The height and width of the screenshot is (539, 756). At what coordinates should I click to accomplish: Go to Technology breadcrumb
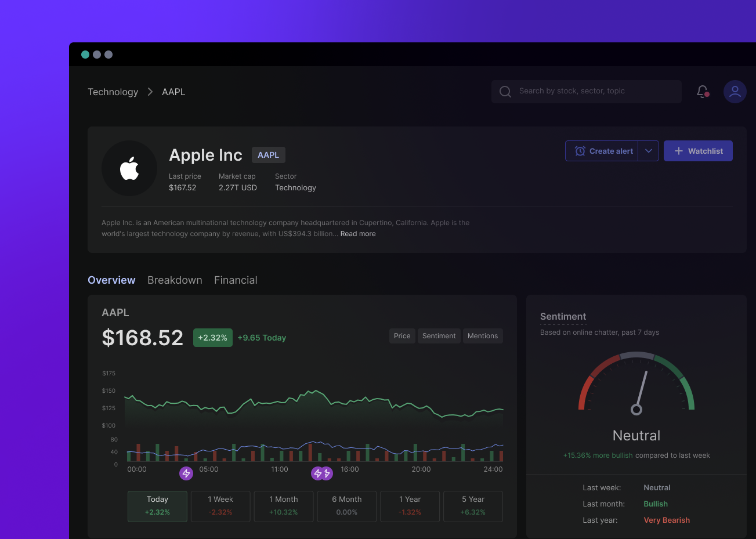pos(113,92)
